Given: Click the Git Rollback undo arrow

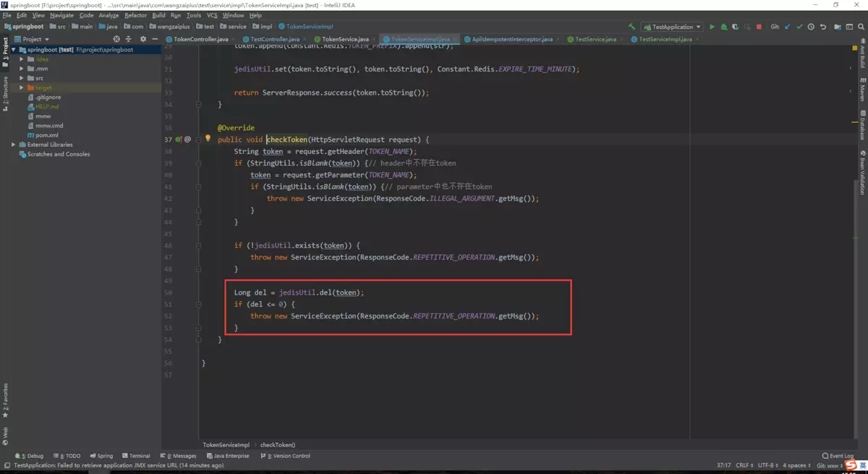Looking at the screenshot, I should [x=823, y=27].
